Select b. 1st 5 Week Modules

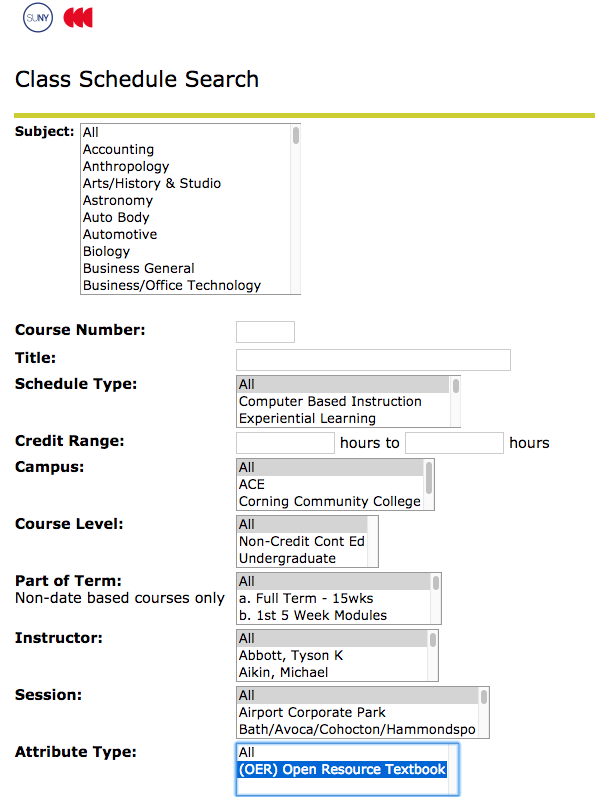[x=334, y=615]
